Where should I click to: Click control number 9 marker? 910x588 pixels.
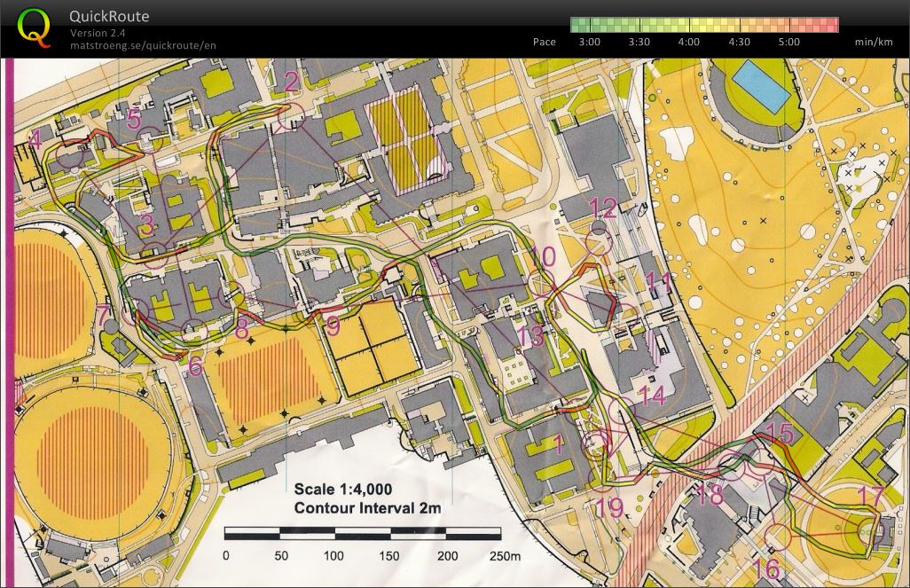click(x=333, y=326)
